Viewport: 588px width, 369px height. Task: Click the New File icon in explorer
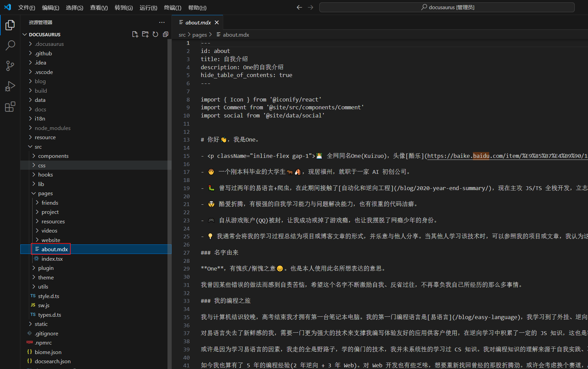click(135, 34)
